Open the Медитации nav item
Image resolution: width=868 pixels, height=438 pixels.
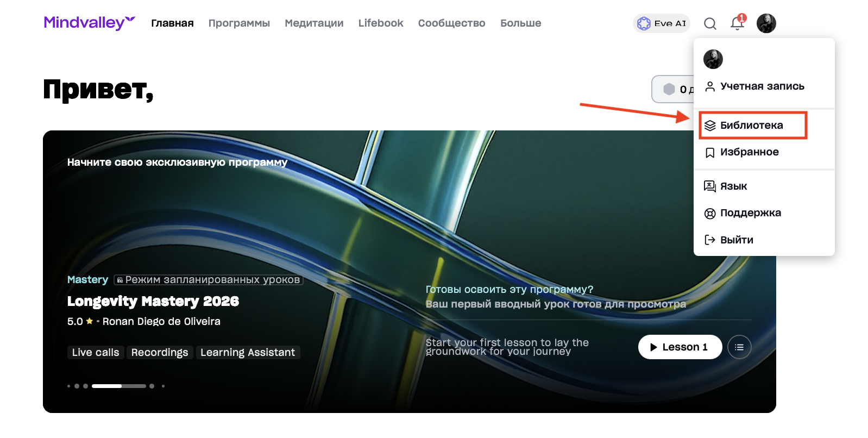[x=314, y=23]
